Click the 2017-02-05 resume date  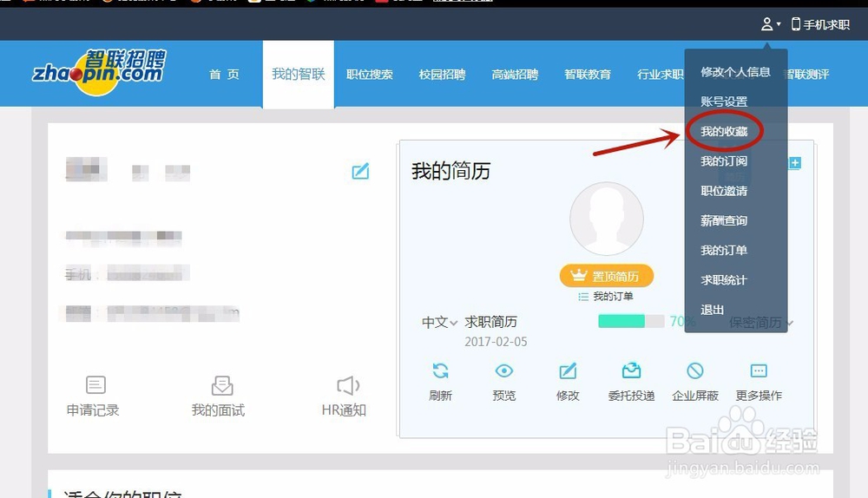pyautogui.click(x=496, y=342)
